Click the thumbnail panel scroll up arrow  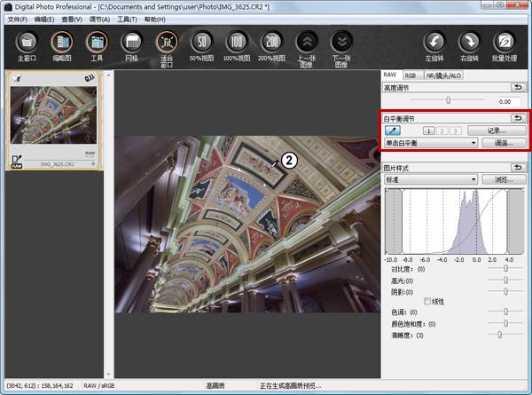[108, 75]
